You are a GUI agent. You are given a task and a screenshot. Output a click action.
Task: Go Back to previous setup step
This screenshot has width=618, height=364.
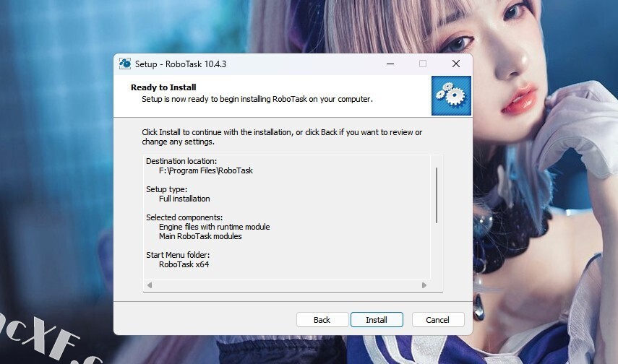tap(322, 320)
